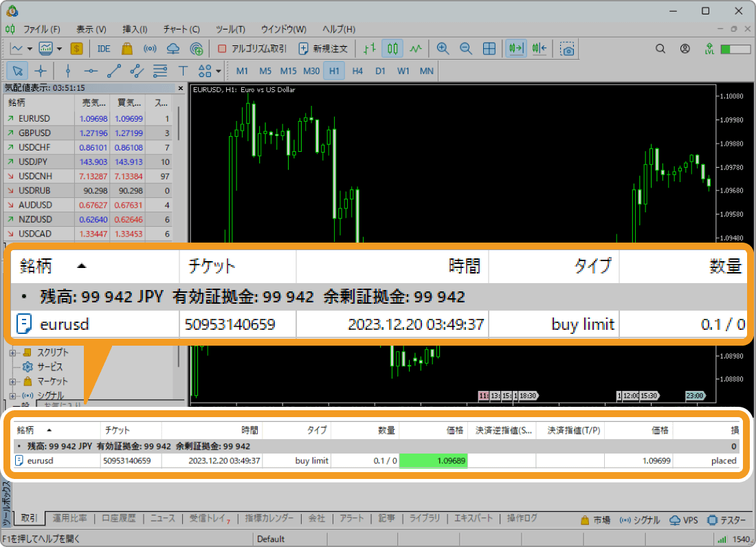The height and width of the screenshot is (547, 756).
Task: Open the account profile icon
Action: (685, 49)
